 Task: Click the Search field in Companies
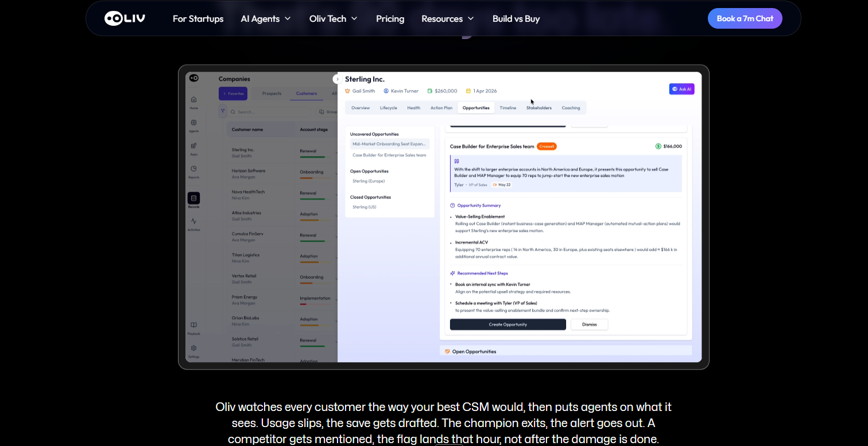point(270,112)
